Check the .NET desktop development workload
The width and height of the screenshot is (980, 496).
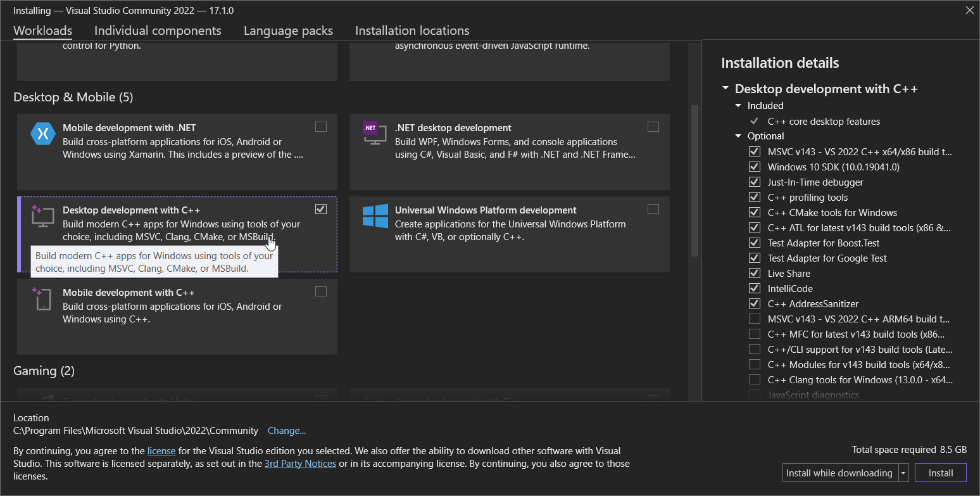click(653, 127)
